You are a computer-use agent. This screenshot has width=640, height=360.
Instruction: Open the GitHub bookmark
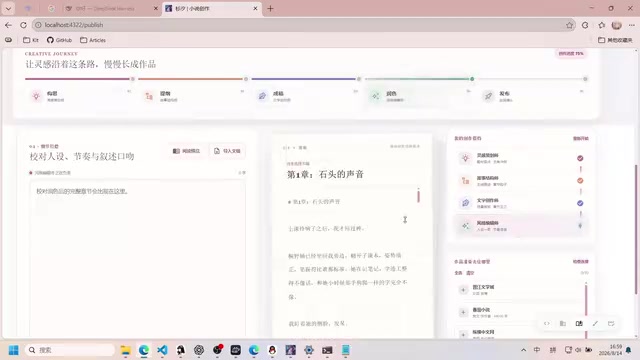point(59,40)
